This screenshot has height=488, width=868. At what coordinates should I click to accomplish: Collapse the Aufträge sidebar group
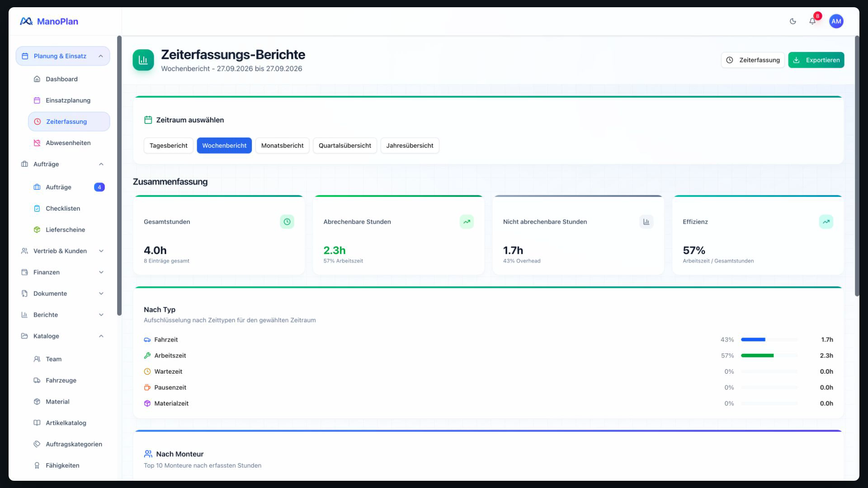click(63, 164)
